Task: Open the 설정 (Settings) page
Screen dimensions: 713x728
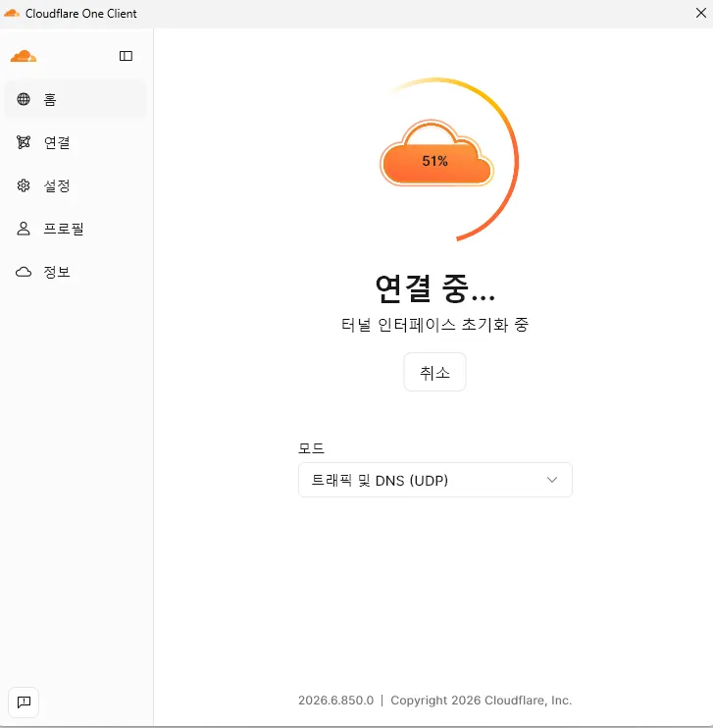Action: click(76, 185)
